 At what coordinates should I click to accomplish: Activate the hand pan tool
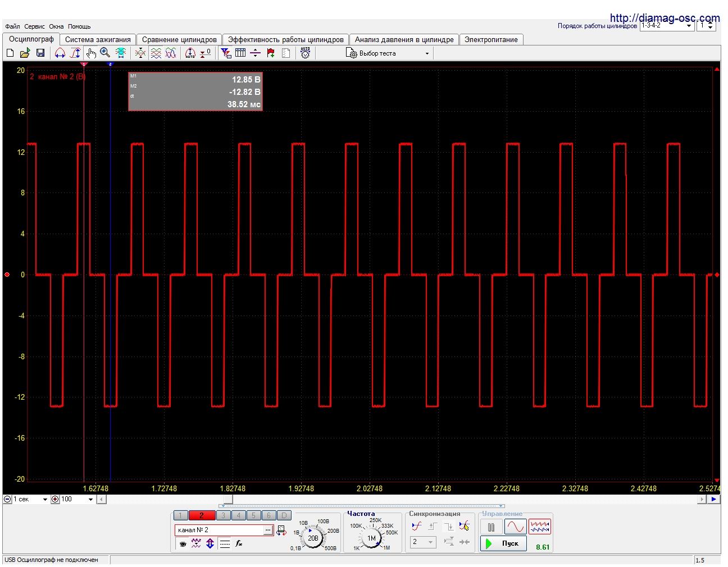tap(91, 53)
